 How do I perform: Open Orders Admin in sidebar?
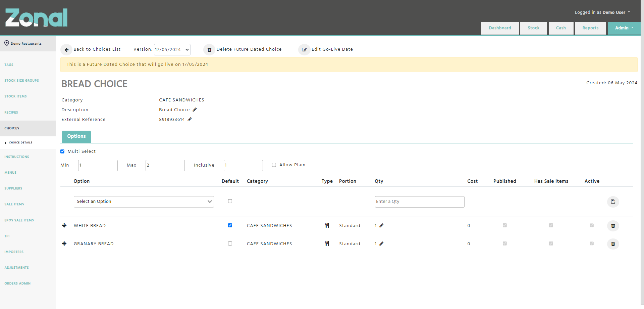(x=17, y=283)
